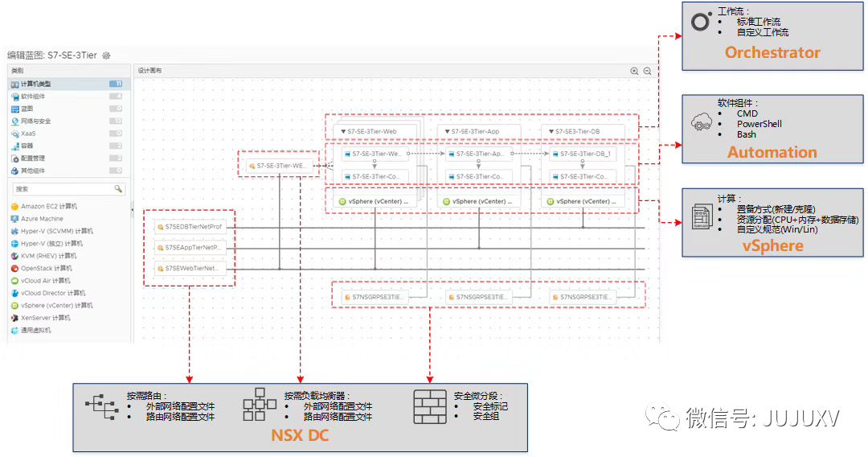Click the Amazon EC2 计算机 icon
The height and width of the screenshot is (457, 868).
tap(15, 207)
